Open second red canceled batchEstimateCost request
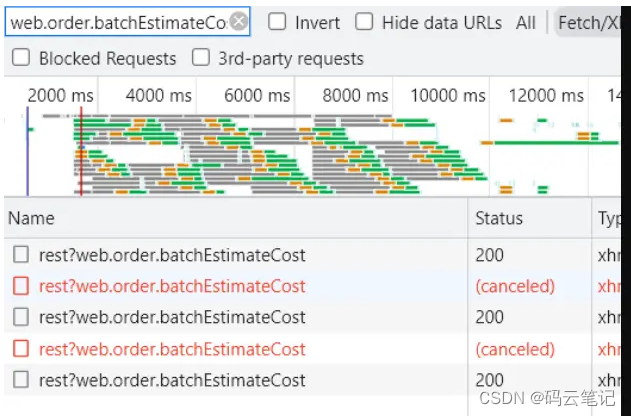The width and height of the screenshot is (631, 416). point(172,349)
